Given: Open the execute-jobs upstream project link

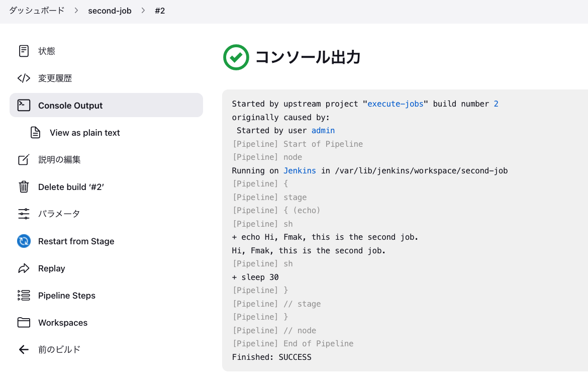Looking at the screenshot, I should click(396, 104).
